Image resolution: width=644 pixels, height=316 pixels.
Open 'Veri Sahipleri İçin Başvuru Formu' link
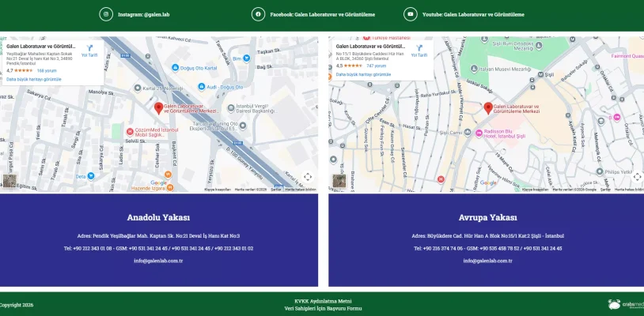click(x=322, y=308)
